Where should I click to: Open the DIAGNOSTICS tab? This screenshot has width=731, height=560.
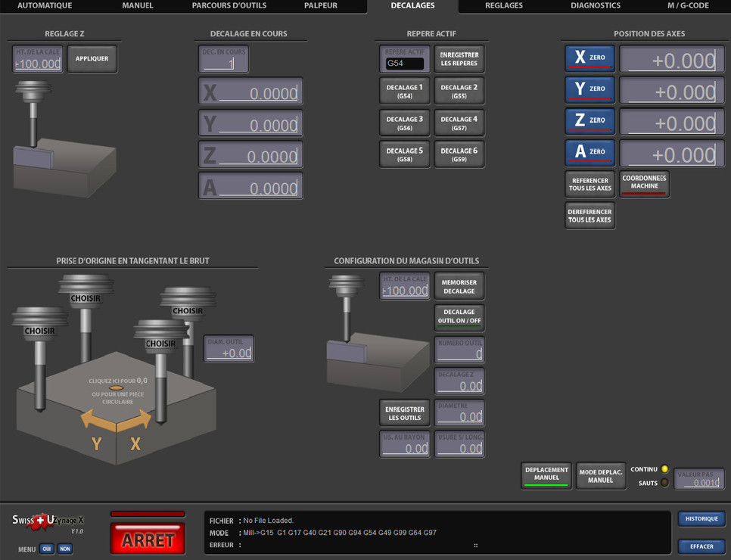pos(595,6)
